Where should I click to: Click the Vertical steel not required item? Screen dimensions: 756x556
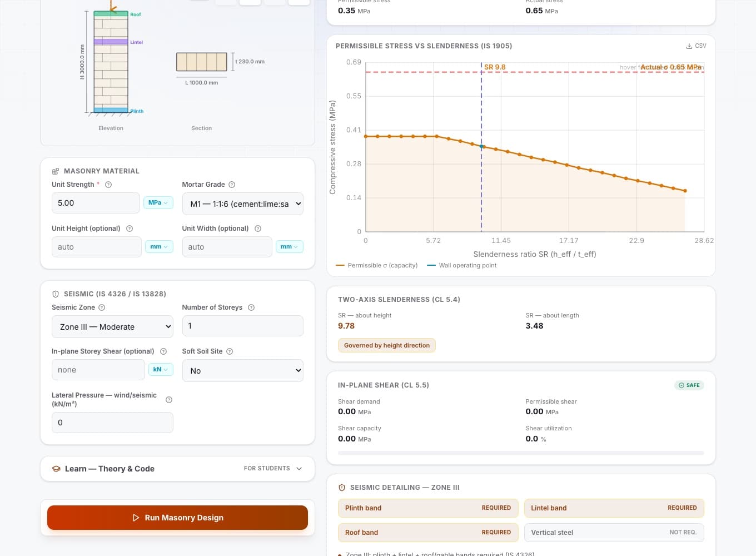point(614,533)
